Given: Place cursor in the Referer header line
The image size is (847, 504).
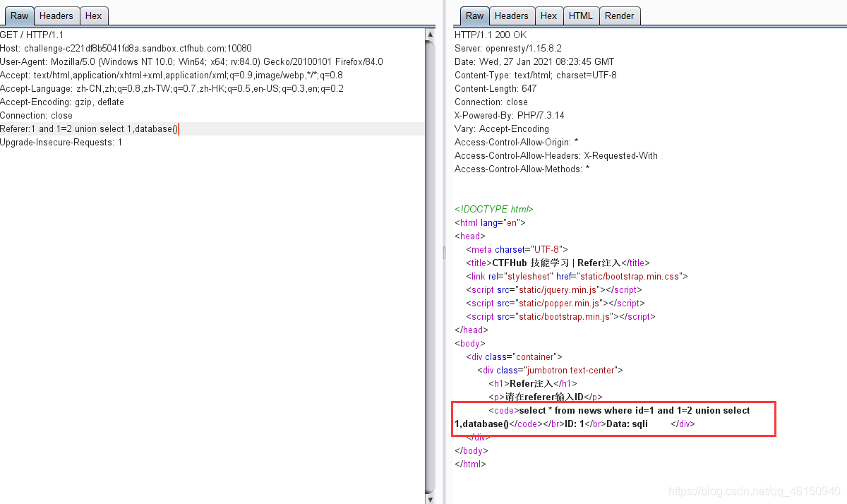Looking at the screenshot, I should (212, 128).
